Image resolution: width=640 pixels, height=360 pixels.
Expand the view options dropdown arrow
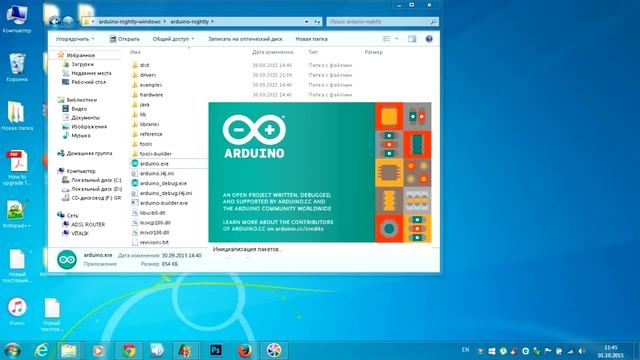click(x=396, y=39)
